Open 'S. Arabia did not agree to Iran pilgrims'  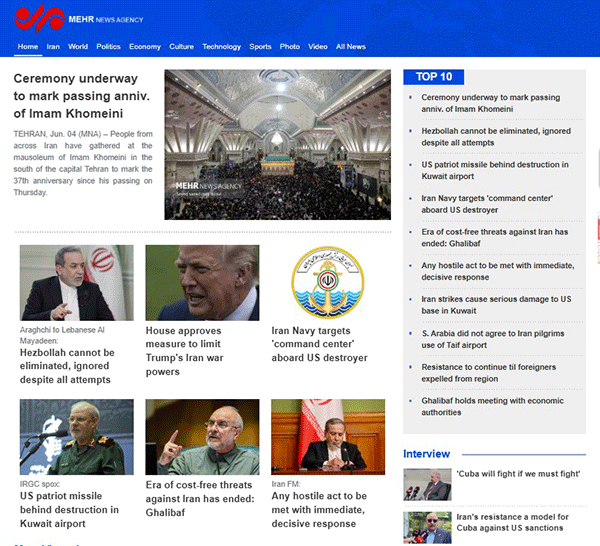(492, 339)
